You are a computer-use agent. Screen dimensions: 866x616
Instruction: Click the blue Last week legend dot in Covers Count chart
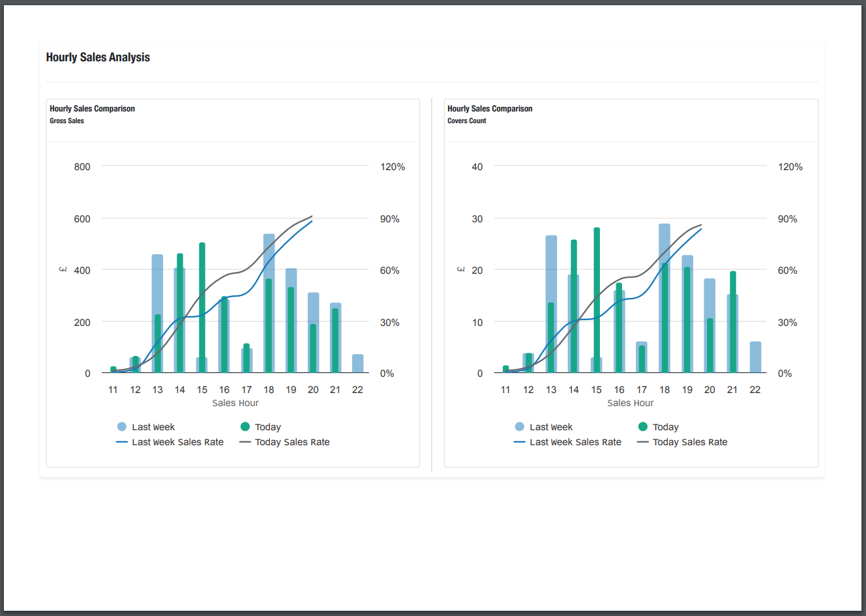pos(520,427)
